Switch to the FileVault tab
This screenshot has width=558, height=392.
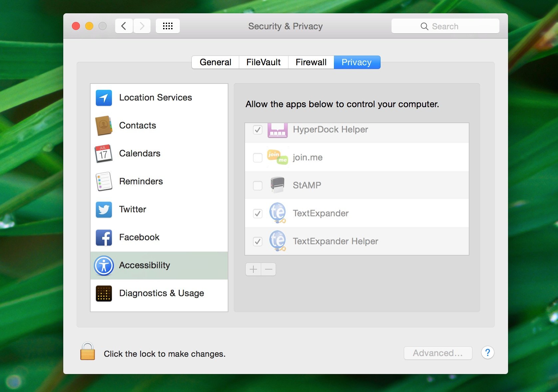click(x=263, y=62)
